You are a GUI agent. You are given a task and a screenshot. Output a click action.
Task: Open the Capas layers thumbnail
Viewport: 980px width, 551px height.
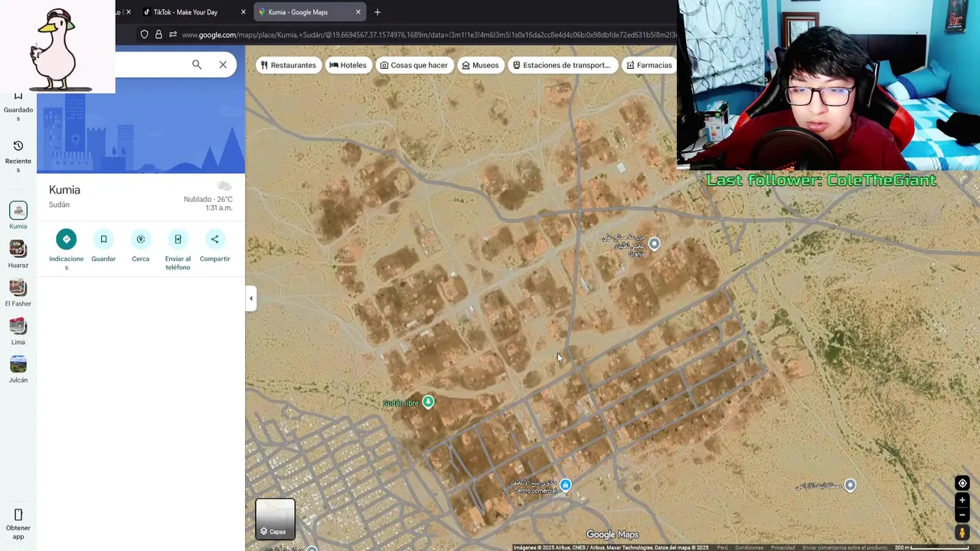click(x=275, y=519)
